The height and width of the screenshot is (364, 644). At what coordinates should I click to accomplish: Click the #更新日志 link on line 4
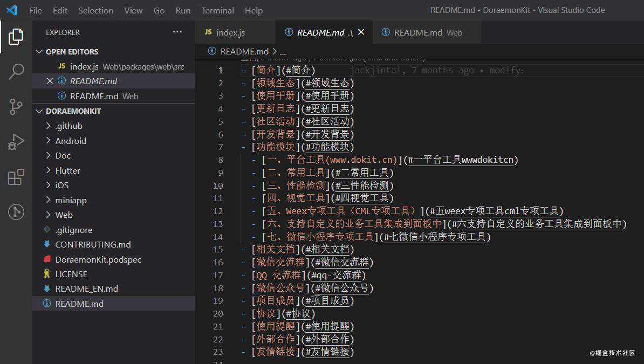[x=327, y=108]
